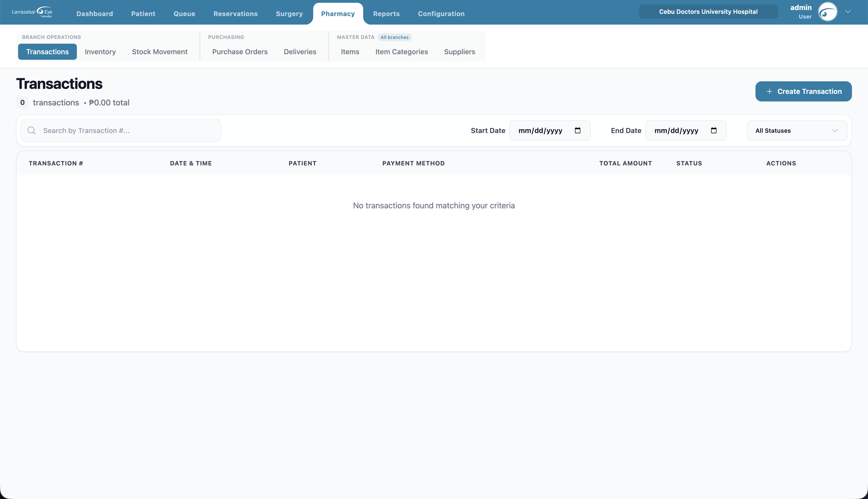Open the Stock Movement sub-tab

click(160, 52)
